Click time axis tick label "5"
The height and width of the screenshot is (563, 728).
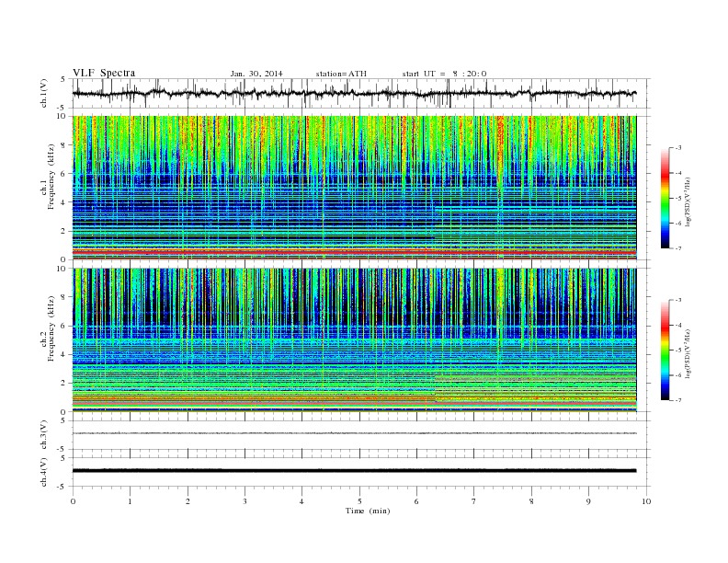pos(359,501)
